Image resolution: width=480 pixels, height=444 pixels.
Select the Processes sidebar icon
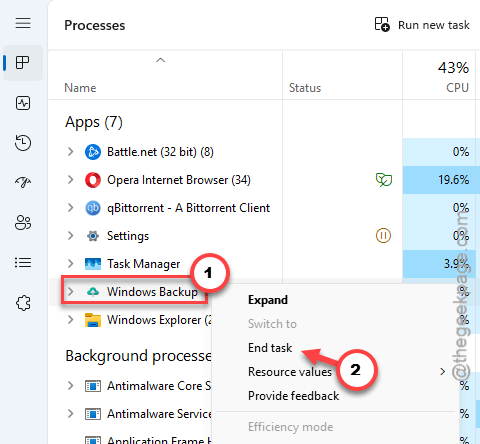pos(23,62)
